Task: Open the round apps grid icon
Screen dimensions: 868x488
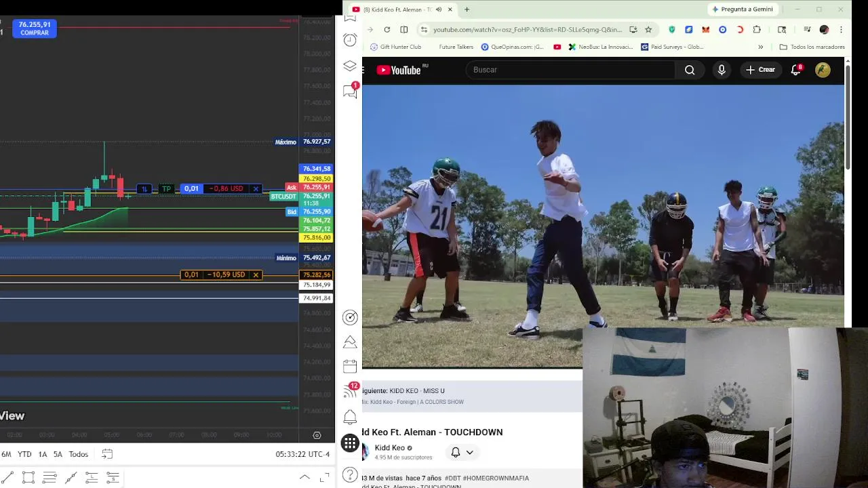Action: pos(350,443)
